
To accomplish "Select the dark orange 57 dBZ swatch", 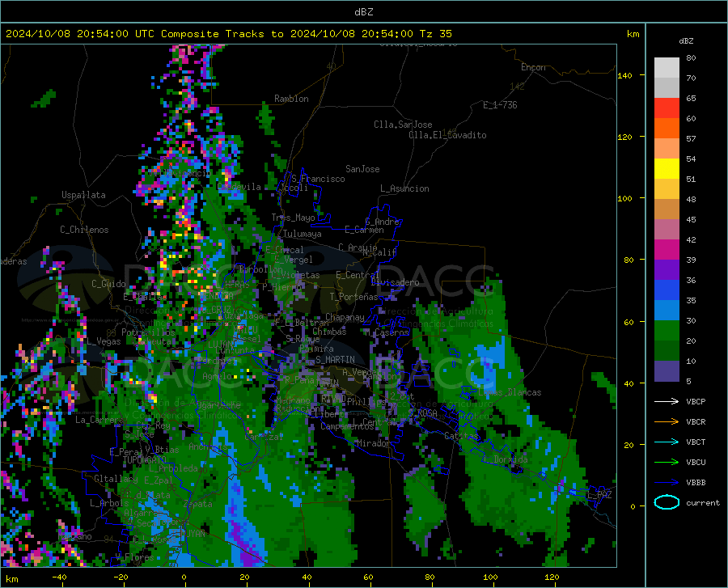I will click(x=667, y=129).
